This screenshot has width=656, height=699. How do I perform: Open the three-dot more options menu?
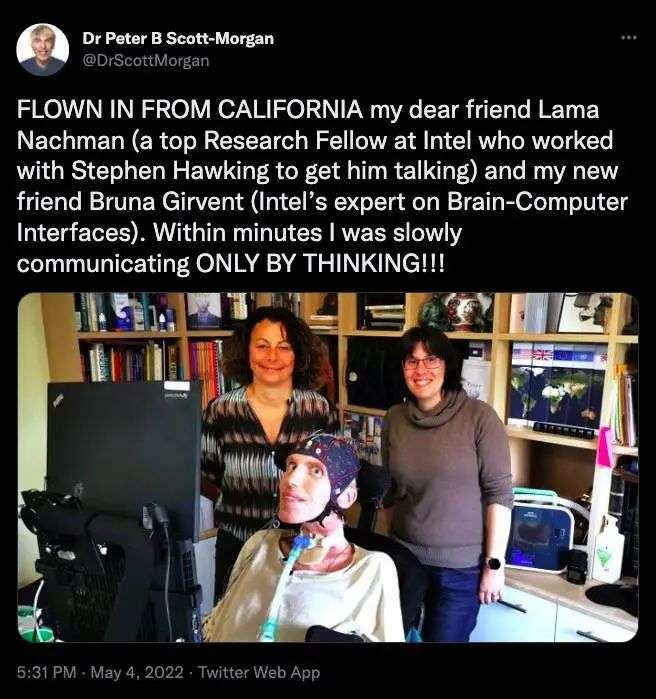629,37
